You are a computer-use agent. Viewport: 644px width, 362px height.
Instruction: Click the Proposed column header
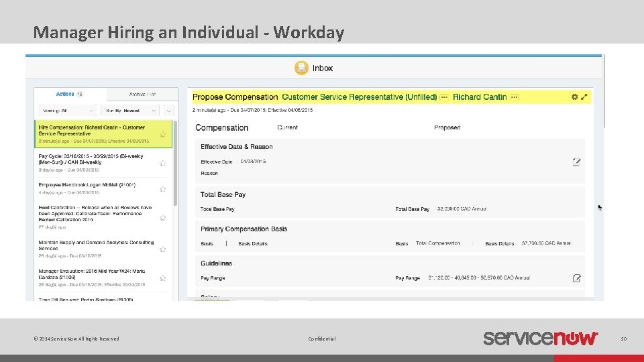click(x=447, y=127)
